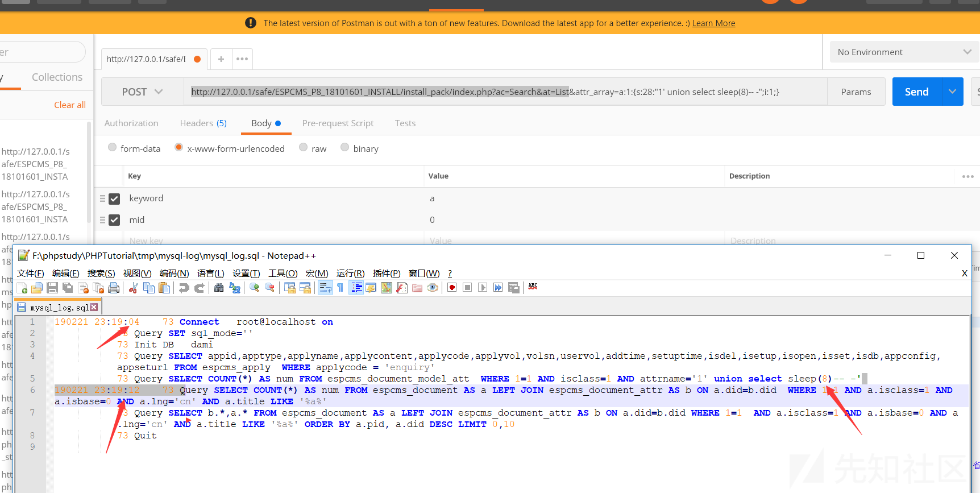Screen dimensions: 980x493
Task: Click the Send button
Action: tap(917, 92)
